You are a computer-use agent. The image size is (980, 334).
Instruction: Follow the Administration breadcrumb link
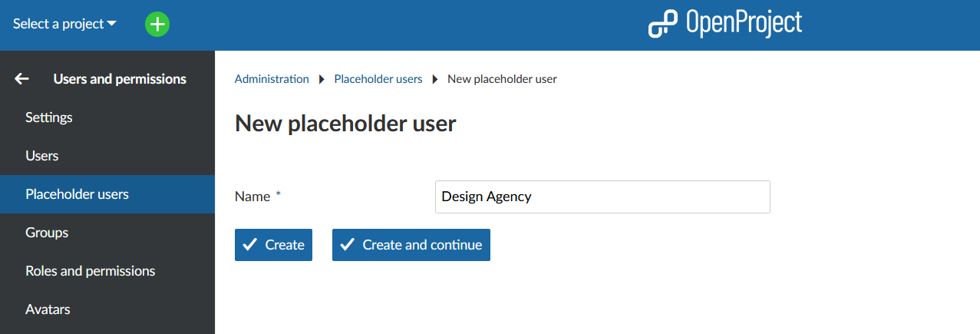point(272,79)
